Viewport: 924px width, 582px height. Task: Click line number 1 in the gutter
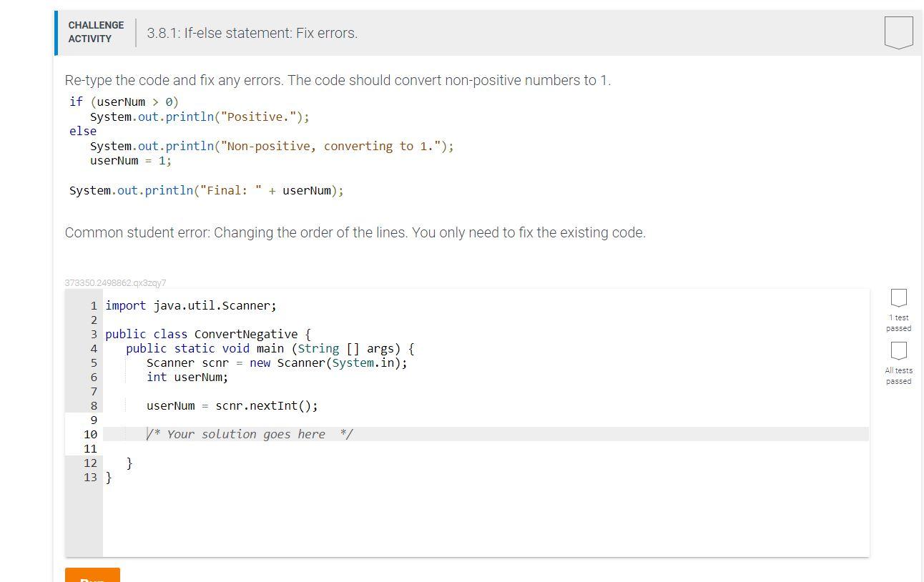point(93,305)
